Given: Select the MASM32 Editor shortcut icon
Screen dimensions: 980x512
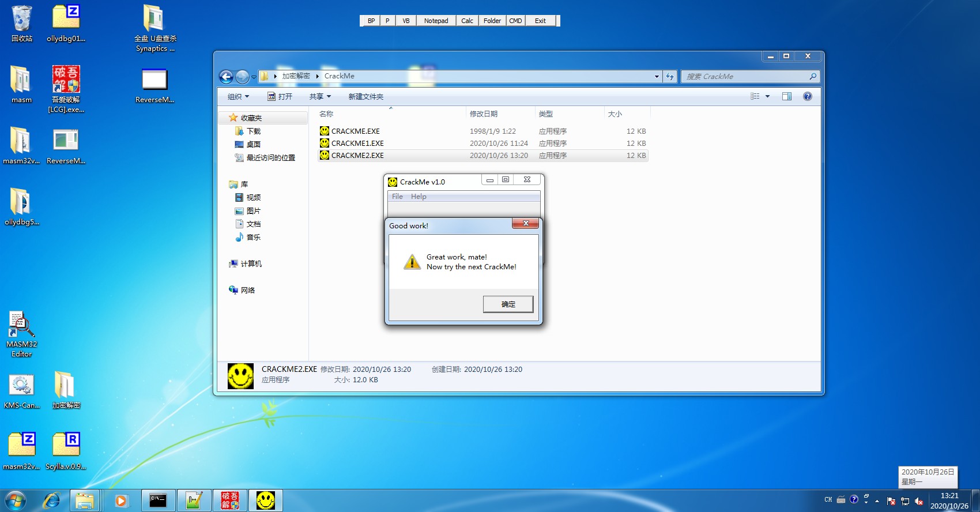Looking at the screenshot, I should tap(21, 334).
